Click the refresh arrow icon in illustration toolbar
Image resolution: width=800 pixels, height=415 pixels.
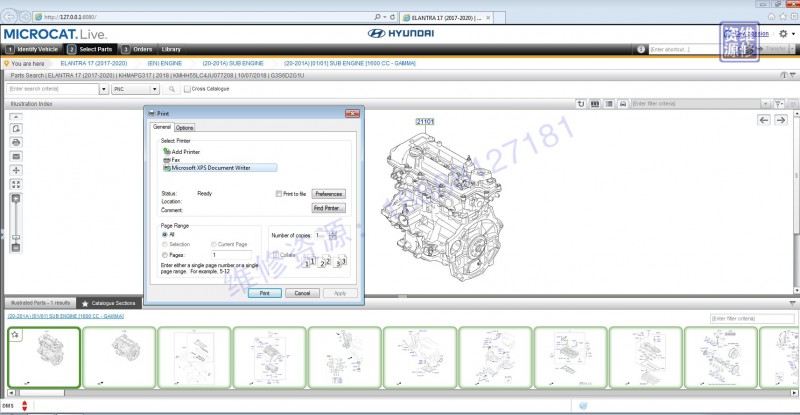[x=581, y=104]
